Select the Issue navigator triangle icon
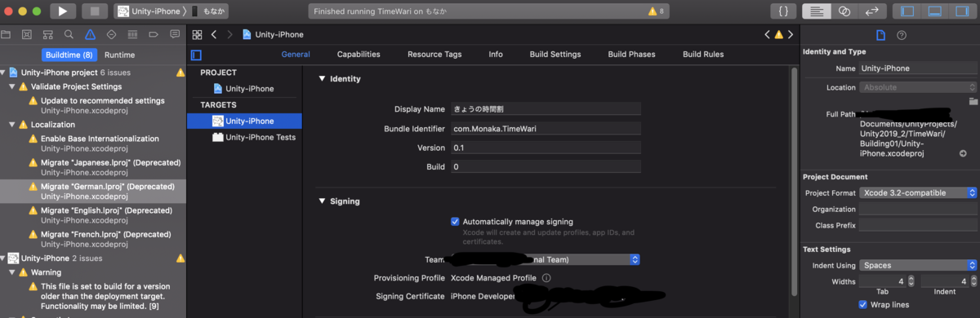 [90, 34]
